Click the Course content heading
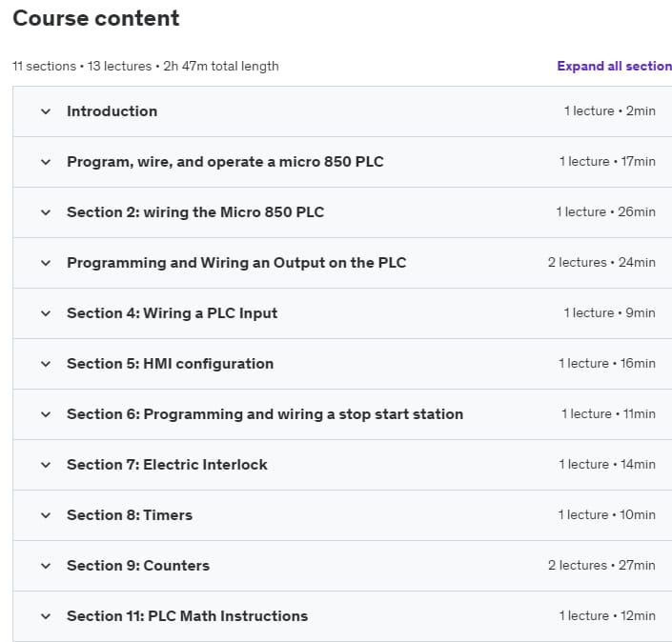This screenshot has height=642, width=672. coord(96,18)
